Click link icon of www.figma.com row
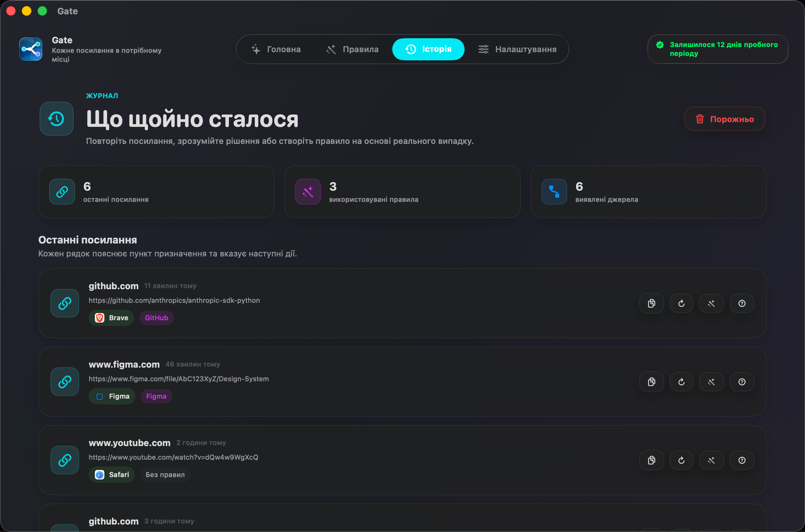The height and width of the screenshot is (532, 805). tap(65, 382)
